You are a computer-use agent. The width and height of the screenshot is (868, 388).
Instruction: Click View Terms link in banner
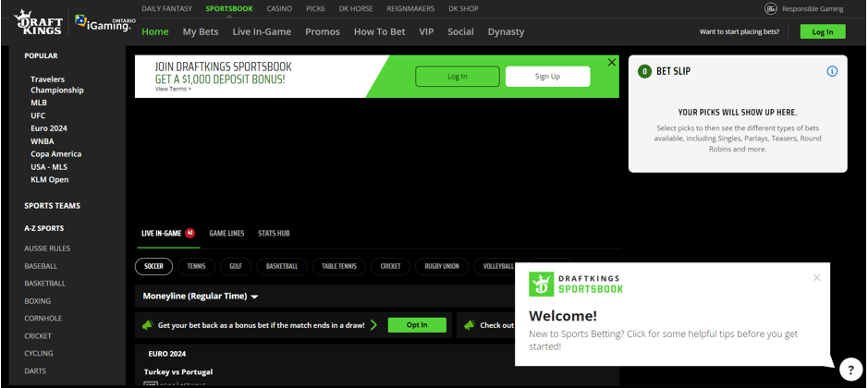pyautogui.click(x=173, y=89)
